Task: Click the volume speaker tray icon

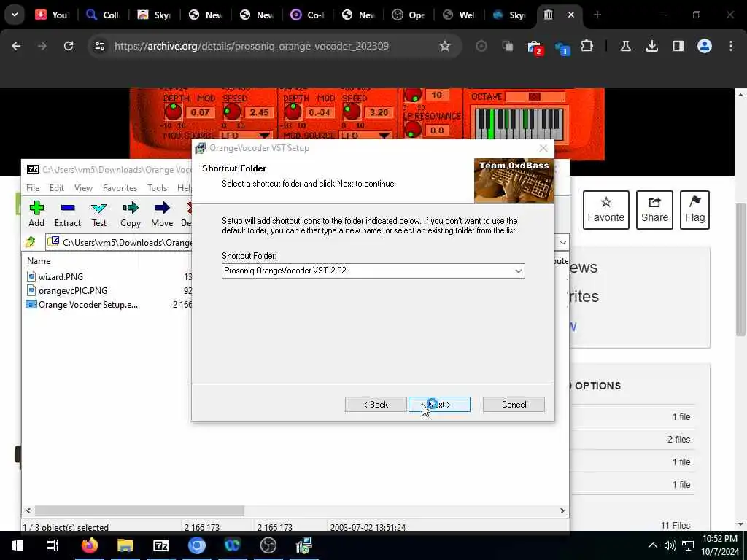Action: pos(670,545)
